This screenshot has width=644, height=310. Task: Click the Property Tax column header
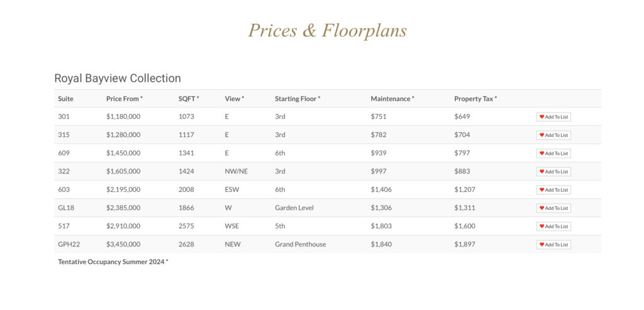coord(475,99)
